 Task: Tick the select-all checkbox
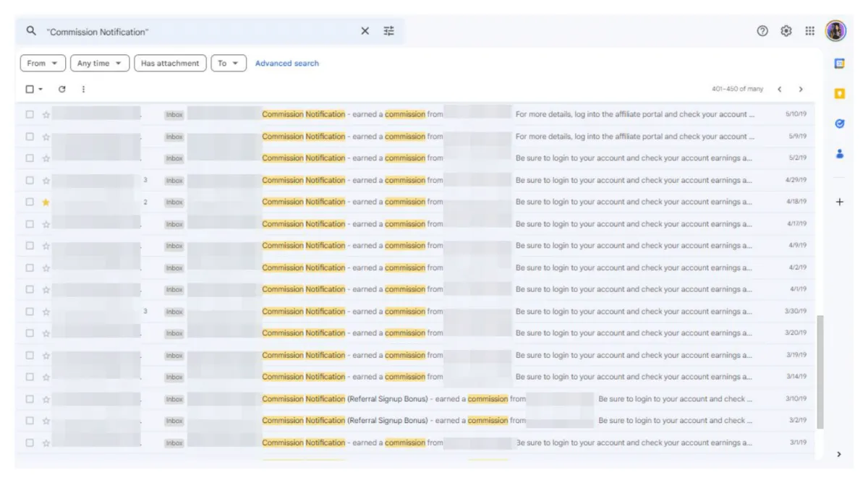(x=30, y=89)
